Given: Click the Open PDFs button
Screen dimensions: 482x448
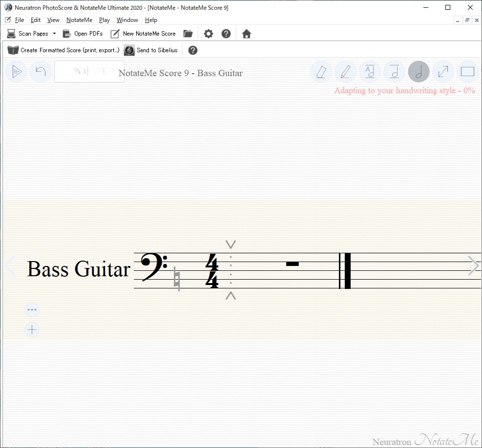Looking at the screenshot, I should 83,34.
